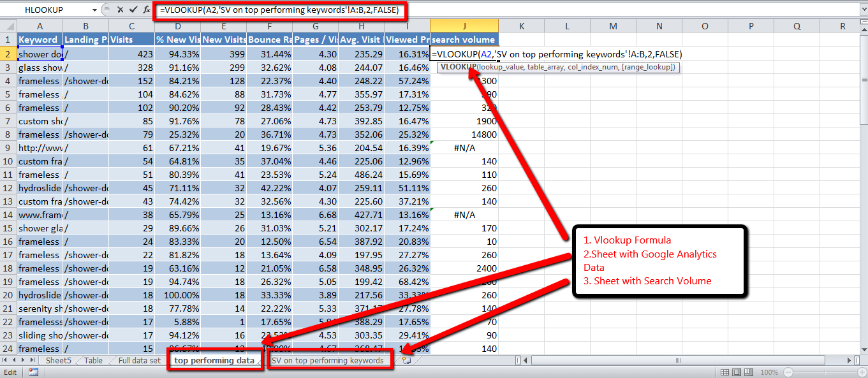Switch to SV on top performing keywords tab
The height and width of the screenshot is (378, 868).
[x=327, y=361]
